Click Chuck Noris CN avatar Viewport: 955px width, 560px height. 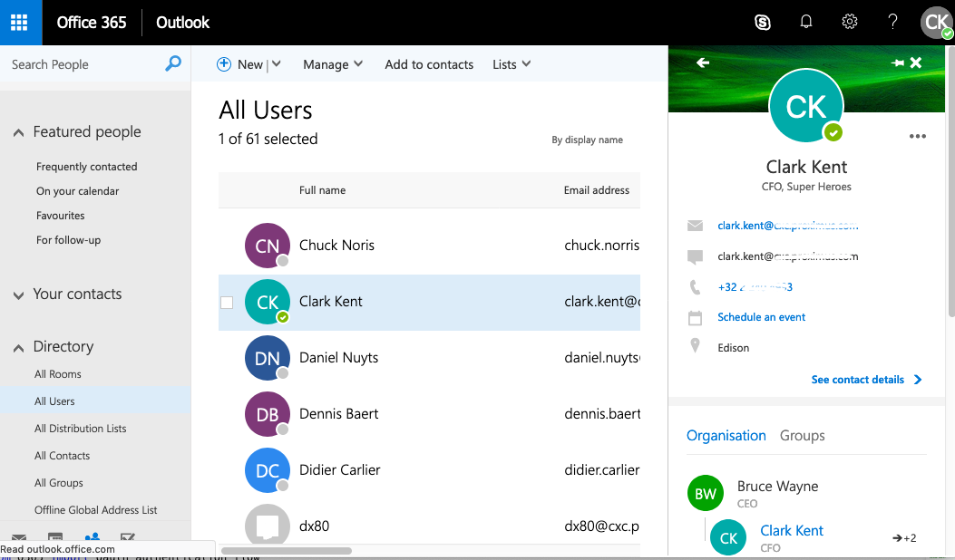coord(267,246)
